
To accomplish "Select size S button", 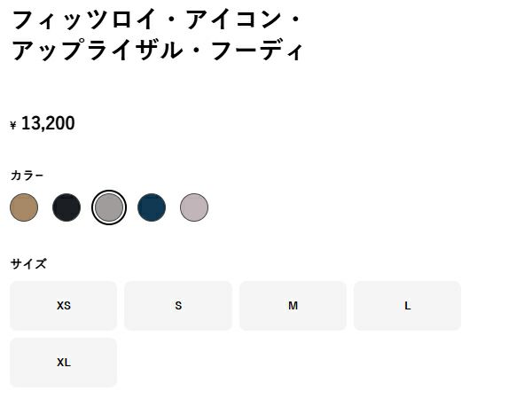I will 178,306.
